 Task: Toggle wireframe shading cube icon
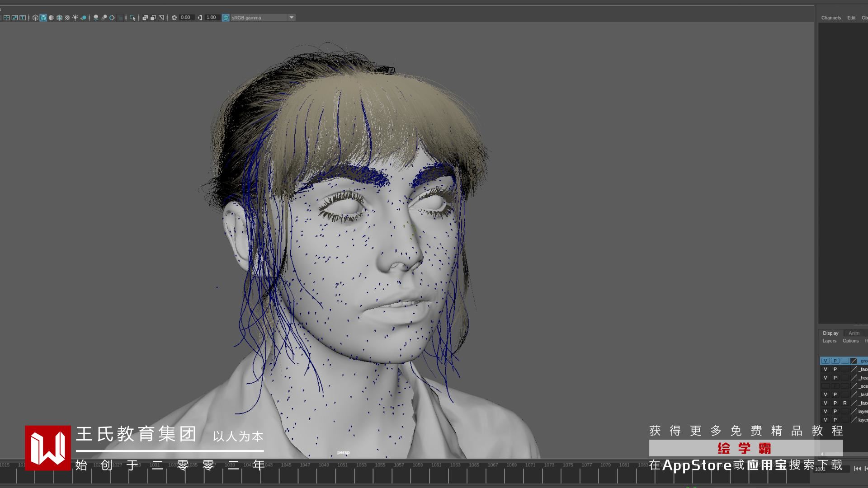pos(35,18)
